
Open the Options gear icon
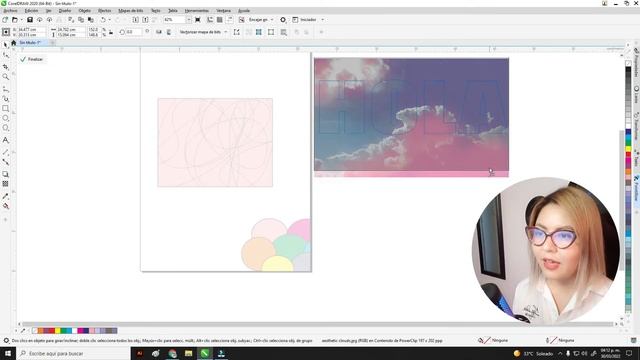point(283,20)
